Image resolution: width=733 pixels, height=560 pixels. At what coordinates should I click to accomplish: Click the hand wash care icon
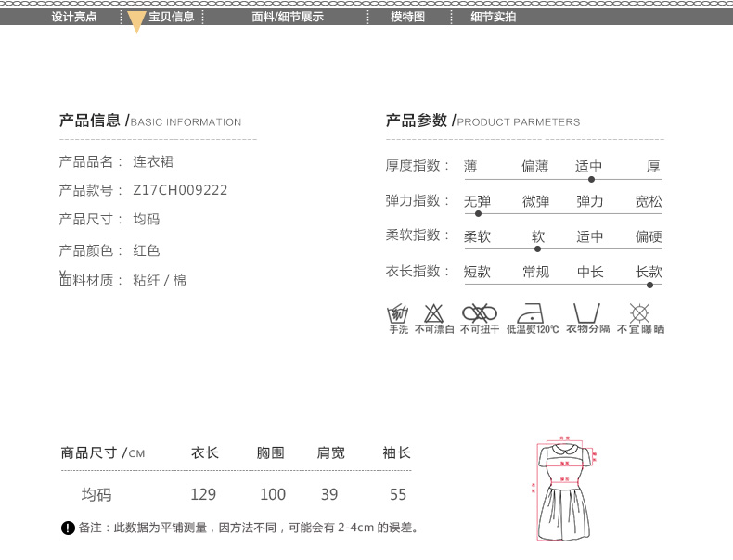[x=398, y=312]
